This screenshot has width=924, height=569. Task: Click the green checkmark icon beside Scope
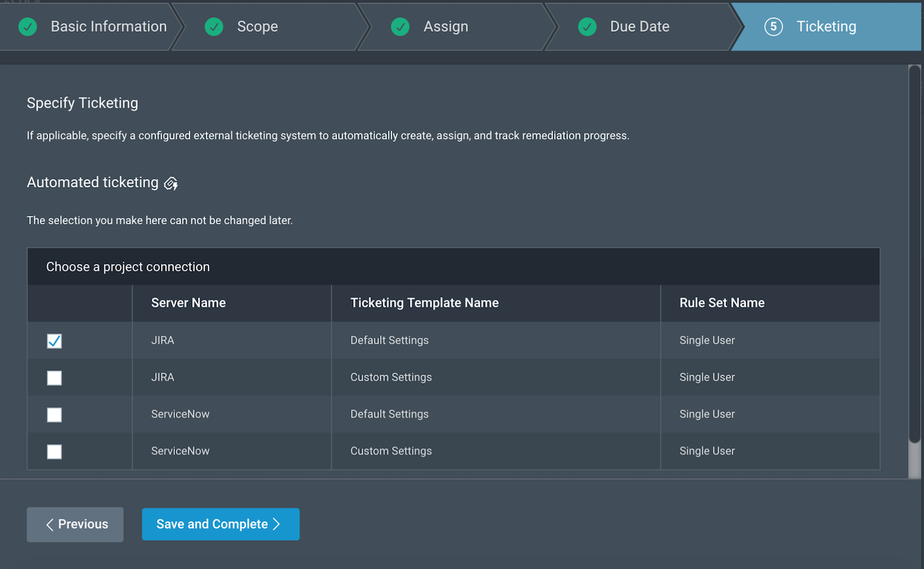(x=214, y=27)
